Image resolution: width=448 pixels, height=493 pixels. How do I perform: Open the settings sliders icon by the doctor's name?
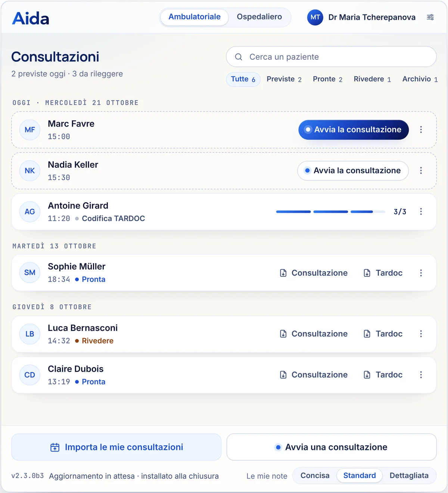(430, 17)
